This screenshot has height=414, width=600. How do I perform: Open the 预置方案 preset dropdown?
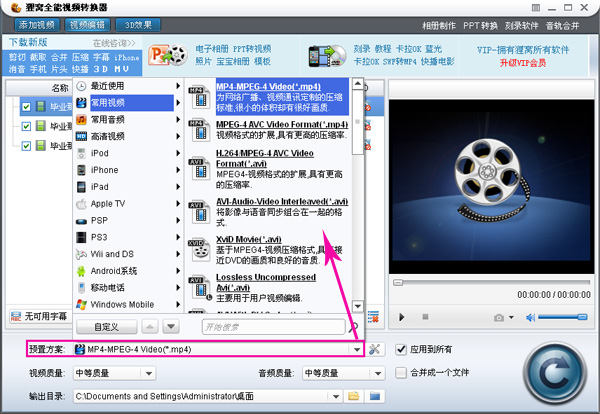(x=357, y=349)
